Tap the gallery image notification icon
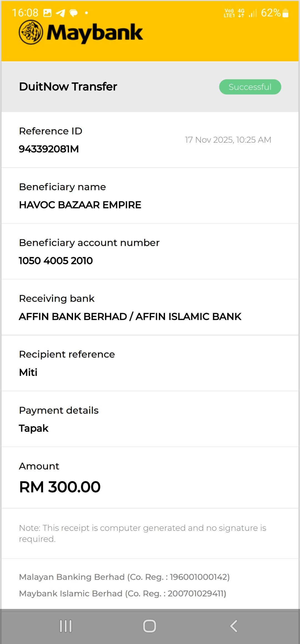Screen dimensions: 300x644 tap(47, 13)
